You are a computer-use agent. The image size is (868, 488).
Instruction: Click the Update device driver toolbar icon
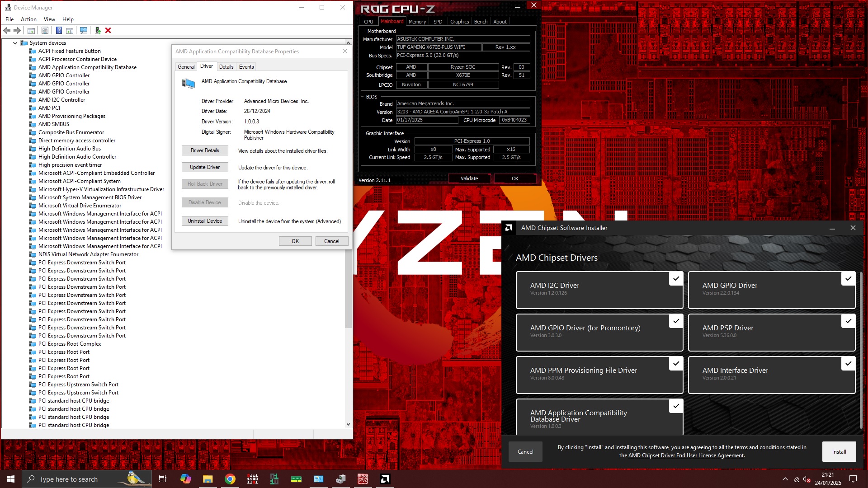pyautogui.click(x=98, y=30)
